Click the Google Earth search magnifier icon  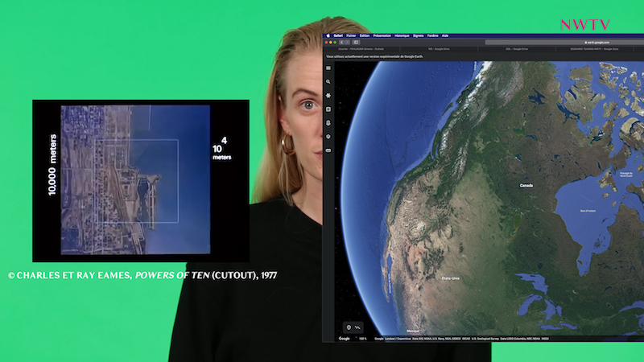click(328, 82)
